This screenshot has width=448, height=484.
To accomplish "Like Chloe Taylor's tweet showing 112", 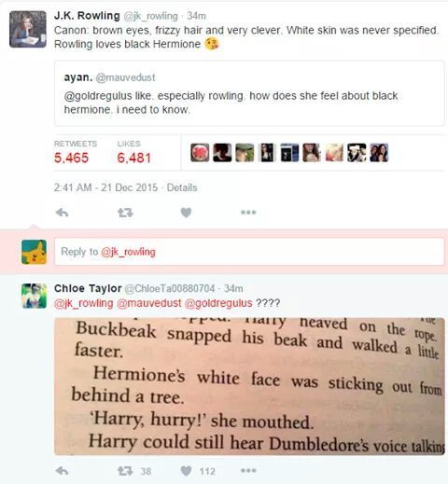I will coord(198,471).
